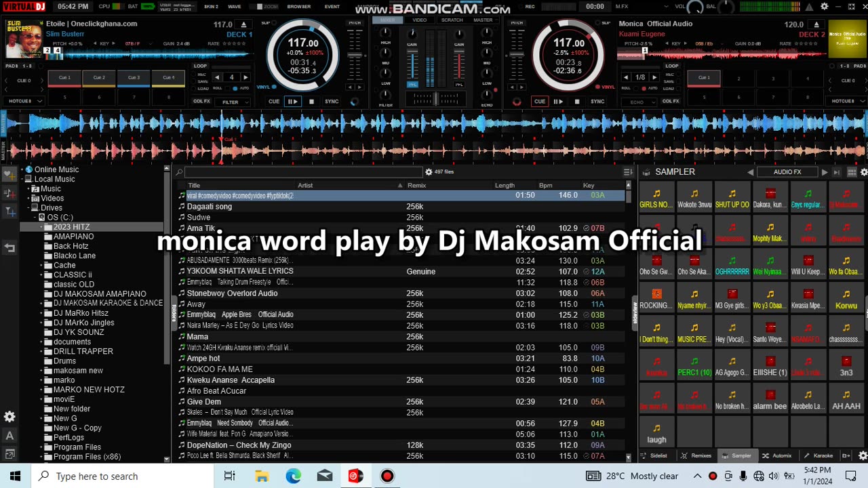Switch mixer to SCRATCH tab

click(x=452, y=20)
